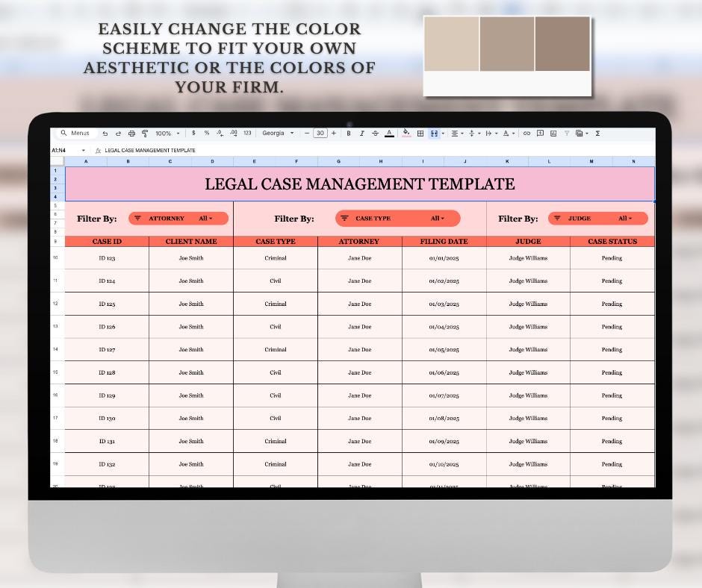
Task: Toggle strikethrough formatting
Action: pyautogui.click(x=374, y=133)
